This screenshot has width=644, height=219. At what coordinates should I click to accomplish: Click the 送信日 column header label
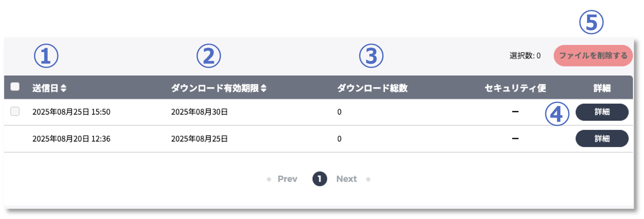click(x=45, y=88)
